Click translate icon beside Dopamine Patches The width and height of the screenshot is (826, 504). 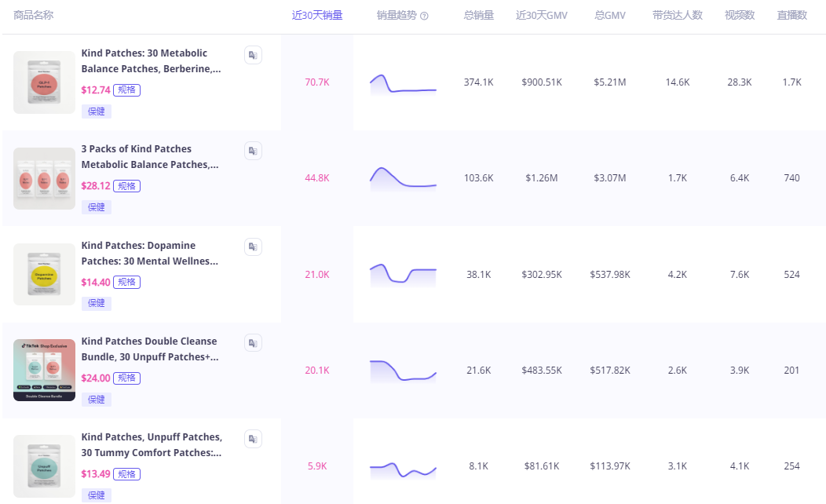(x=253, y=247)
